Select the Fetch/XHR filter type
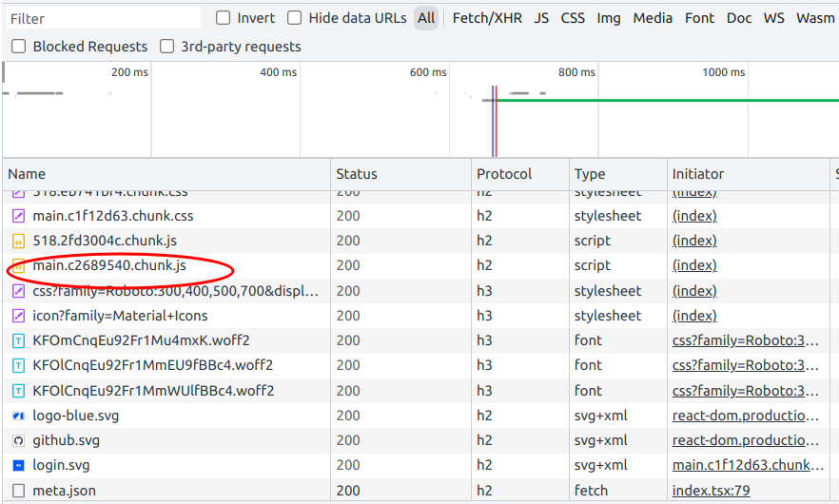 click(x=486, y=18)
